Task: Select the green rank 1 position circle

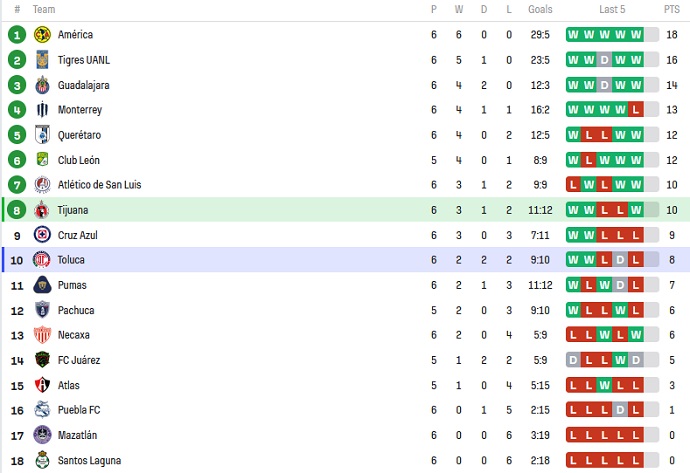Action: (x=17, y=35)
